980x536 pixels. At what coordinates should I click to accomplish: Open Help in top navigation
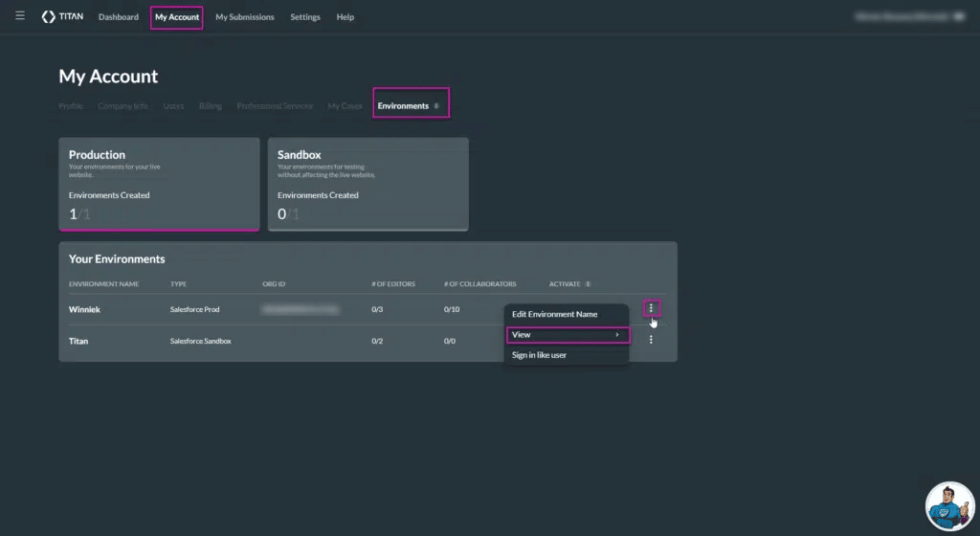(345, 17)
